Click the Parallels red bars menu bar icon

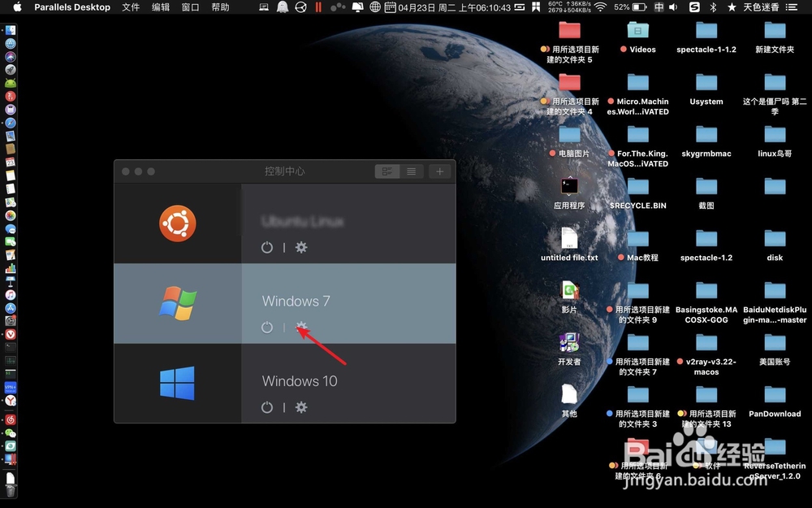(318, 7)
